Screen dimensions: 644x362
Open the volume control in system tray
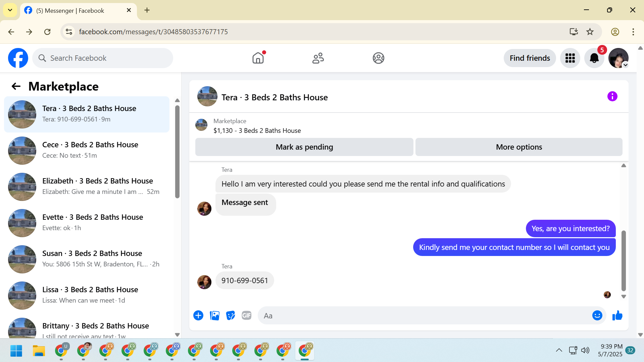[585, 350]
